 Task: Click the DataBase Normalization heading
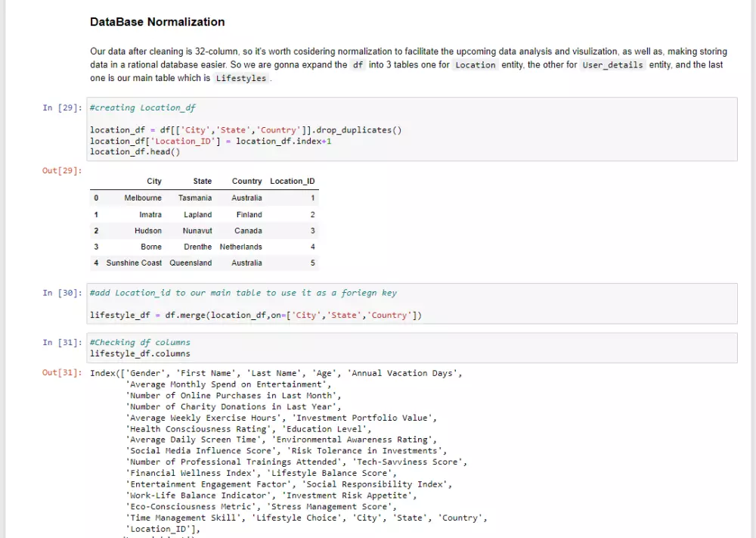click(157, 22)
